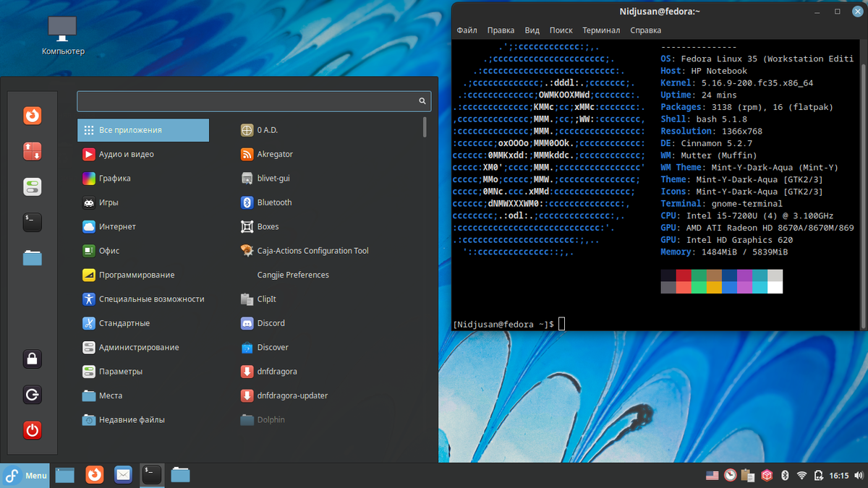Click the application menu search field
Screen dimensions: 868x488
click(254, 101)
